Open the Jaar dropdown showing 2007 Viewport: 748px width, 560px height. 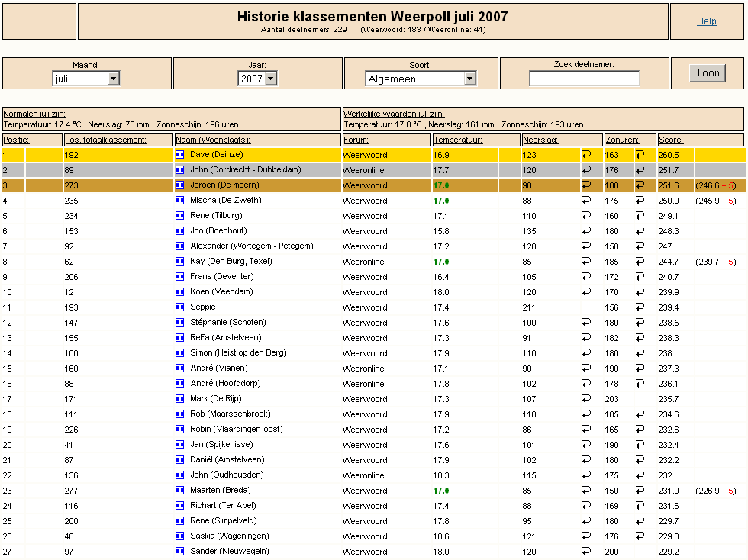(257, 79)
